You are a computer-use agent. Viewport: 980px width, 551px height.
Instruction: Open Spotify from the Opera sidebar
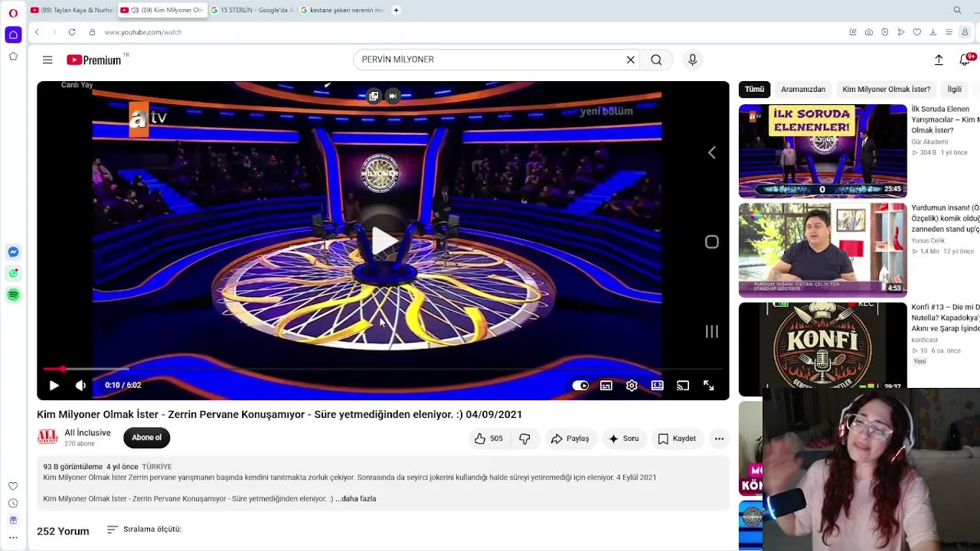pos(13,295)
